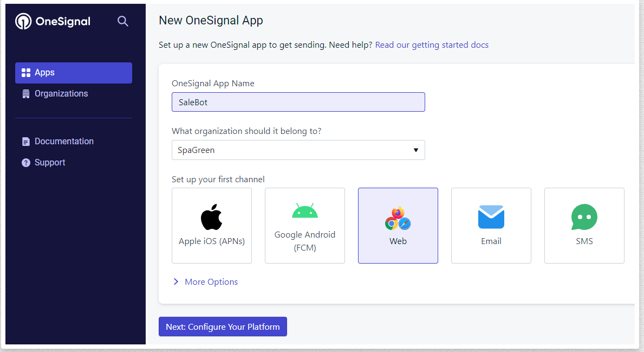The image size is (644, 352).
Task: Choose the Email channel label
Action: [491, 241]
